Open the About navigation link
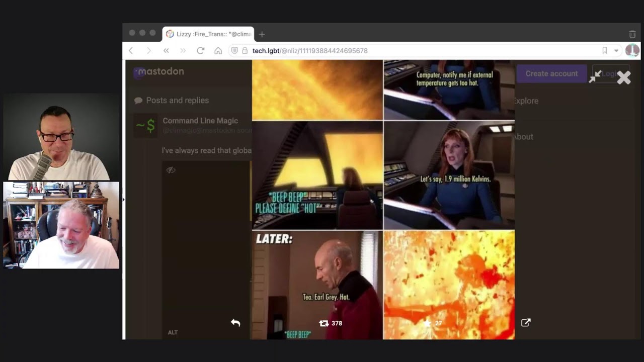This screenshot has height=362, width=644. pyautogui.click(x=523, y=137)
